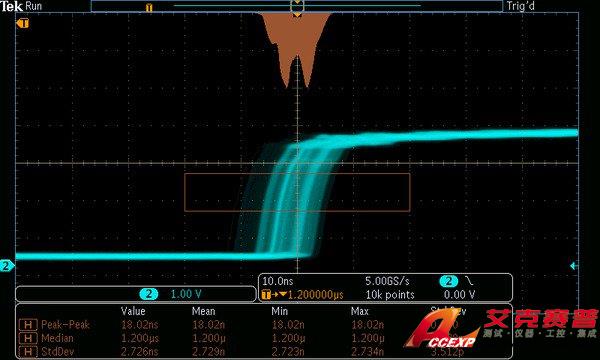600x360 pixels.
Task: Click the falling edge trigger slope icon
Action: [x=469, y=281]
